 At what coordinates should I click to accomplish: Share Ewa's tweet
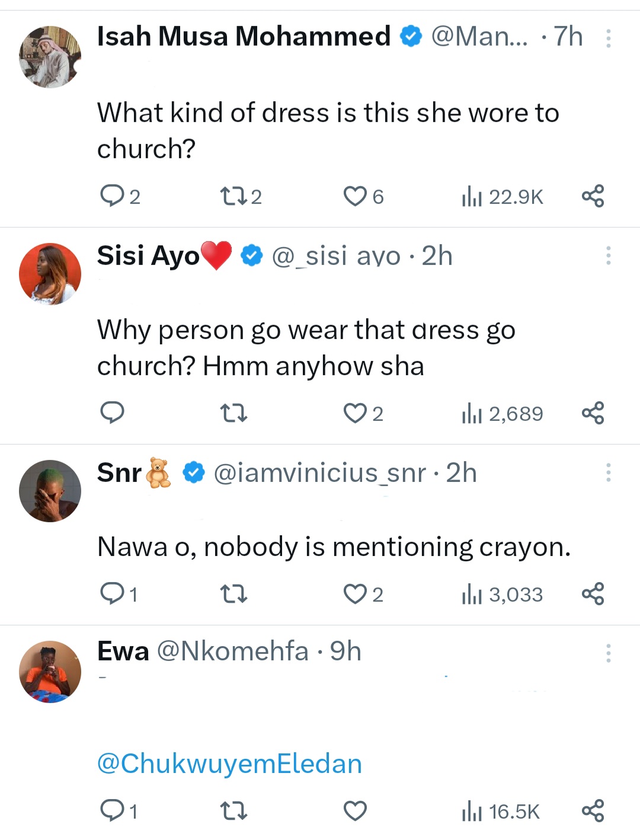point(593,810)
